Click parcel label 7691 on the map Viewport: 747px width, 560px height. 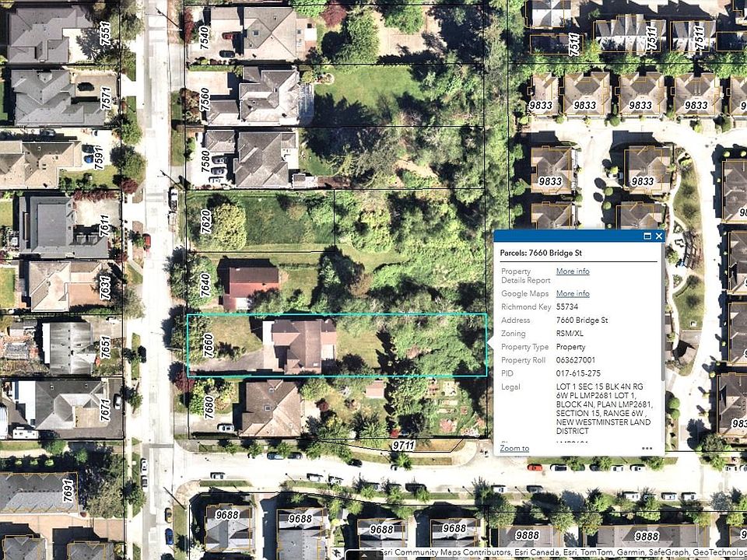(68, 491)
